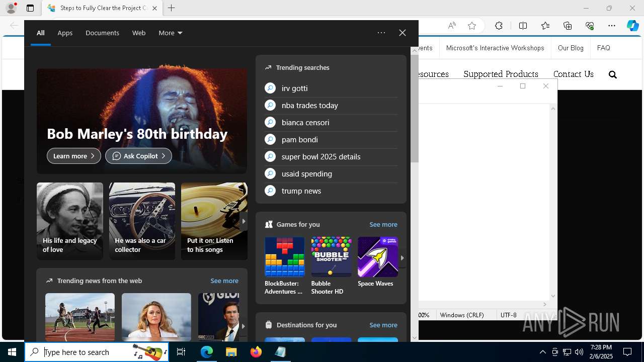This screenshot has height=362, width=644.
Task: Add page to favorites with star icon
Action: pyautogui.click(x=472, y=26)
